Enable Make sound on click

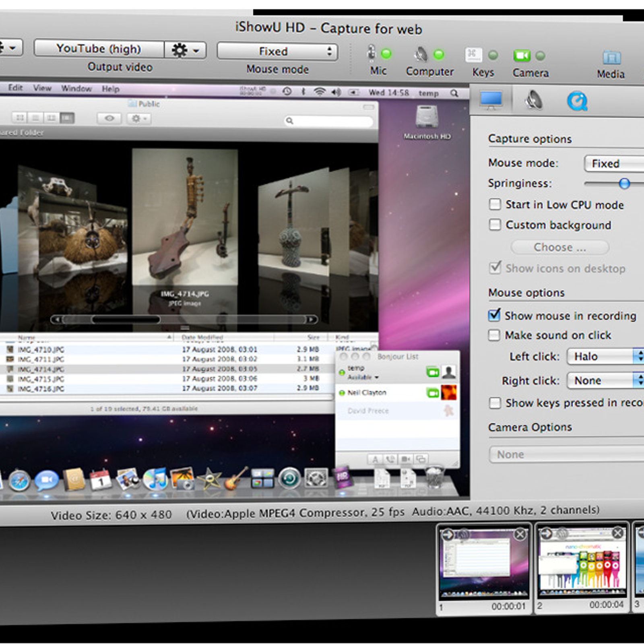coord(494,335)
